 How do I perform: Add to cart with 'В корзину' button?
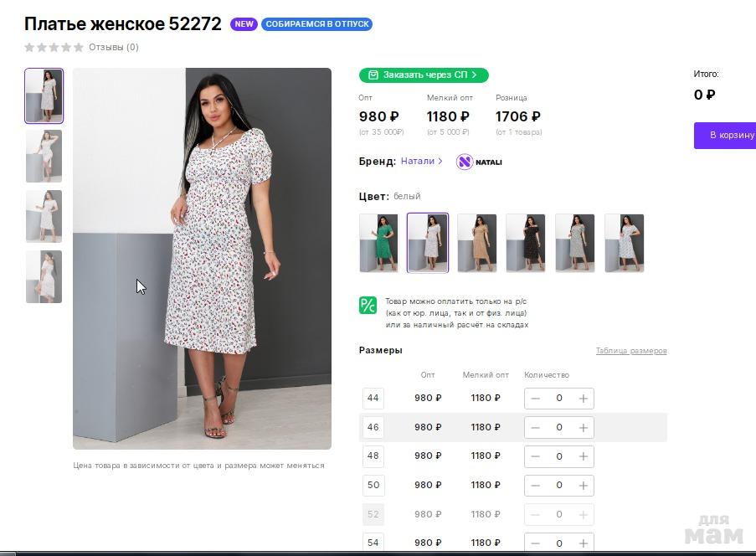727,135
